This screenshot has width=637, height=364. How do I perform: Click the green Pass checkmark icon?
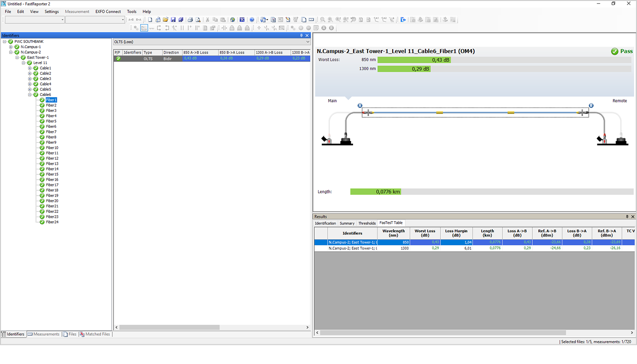pos(615,51)
